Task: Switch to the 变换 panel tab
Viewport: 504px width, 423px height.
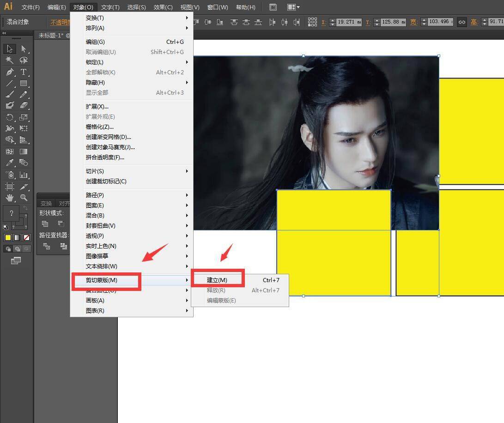Action: [46, 204]
